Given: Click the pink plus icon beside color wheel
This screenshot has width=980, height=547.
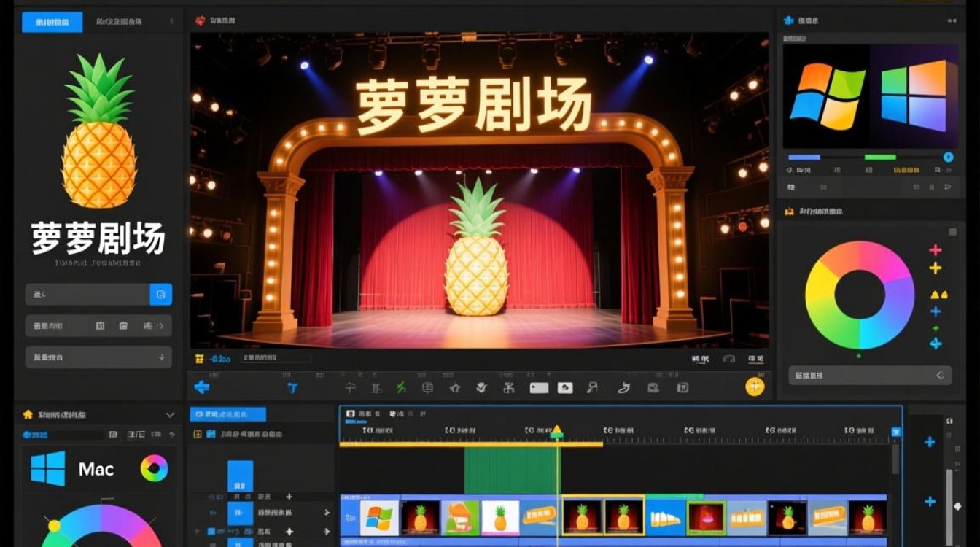Looking at the screenshot, I should [x=936, y=250].
